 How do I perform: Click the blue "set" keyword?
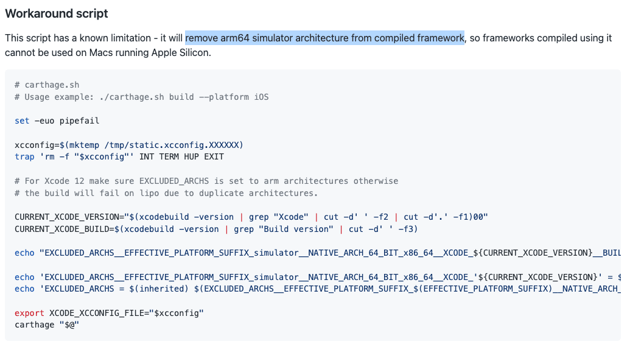pyautogui.click(x=22, y=121)
